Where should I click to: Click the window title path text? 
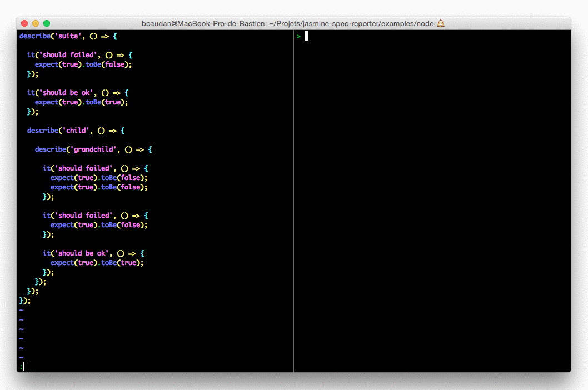pos(288,23)
